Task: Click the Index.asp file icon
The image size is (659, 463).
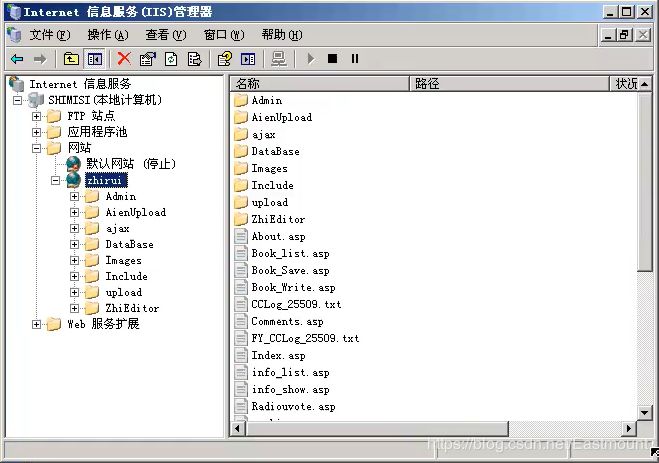Action: tap(241, 355)
